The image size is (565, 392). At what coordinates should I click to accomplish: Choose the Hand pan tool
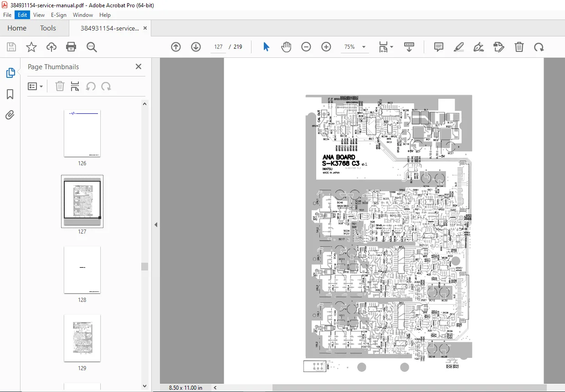pos(286,47)
